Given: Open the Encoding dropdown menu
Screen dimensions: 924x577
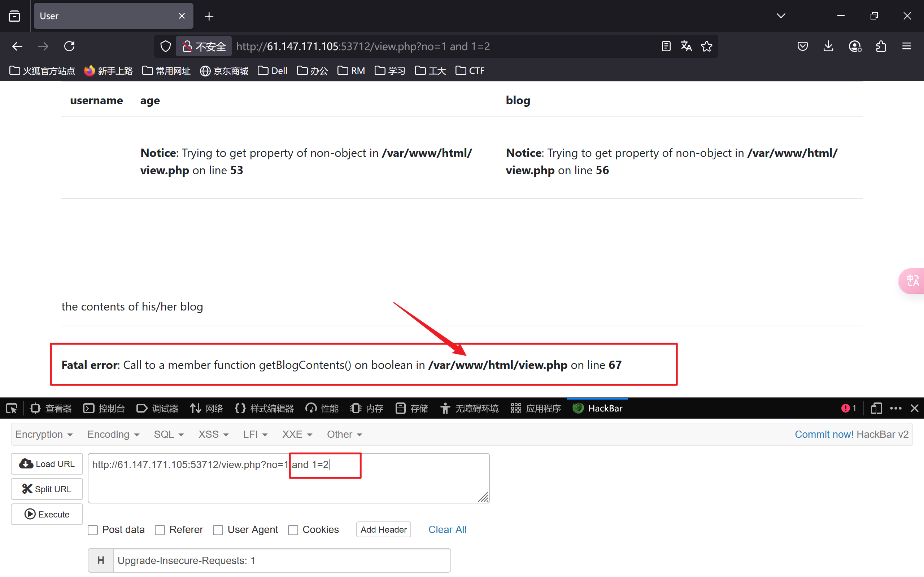Looking at the screenshot, I should coord(113,434).
